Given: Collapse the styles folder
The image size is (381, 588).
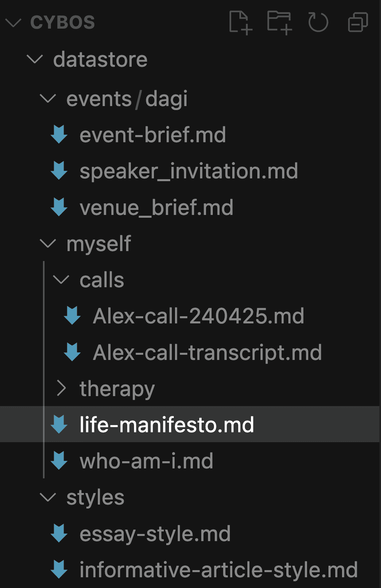Looking at the screenshot, I should click(48, 497).
